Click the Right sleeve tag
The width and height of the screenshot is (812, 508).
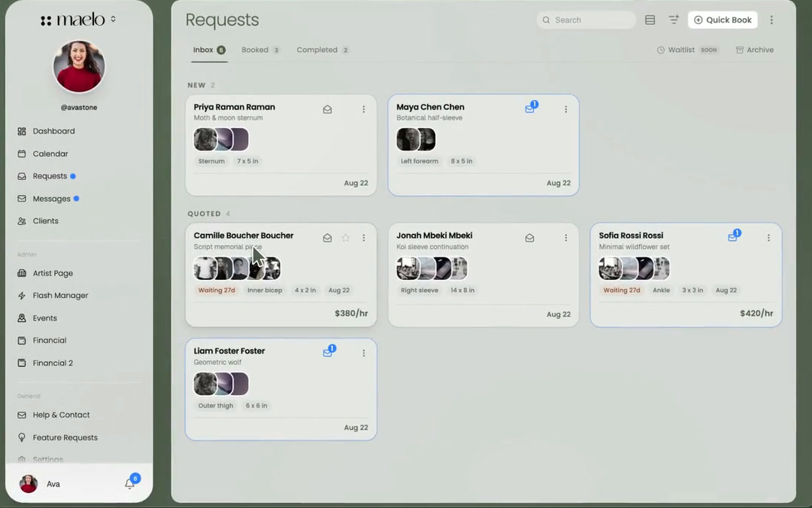point(420,291)
